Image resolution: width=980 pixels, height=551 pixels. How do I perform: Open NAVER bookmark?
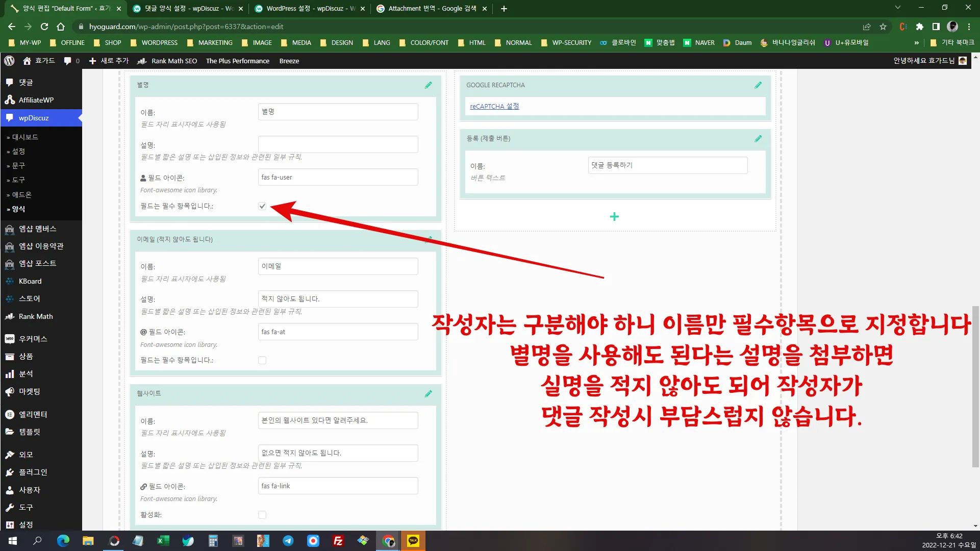699,43
